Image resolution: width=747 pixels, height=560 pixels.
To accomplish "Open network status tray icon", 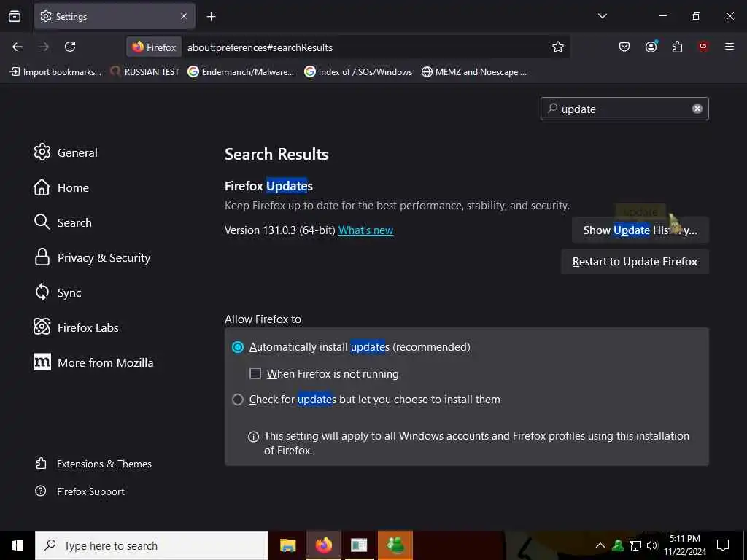I will pyautogui.click(x=635, y=545).
